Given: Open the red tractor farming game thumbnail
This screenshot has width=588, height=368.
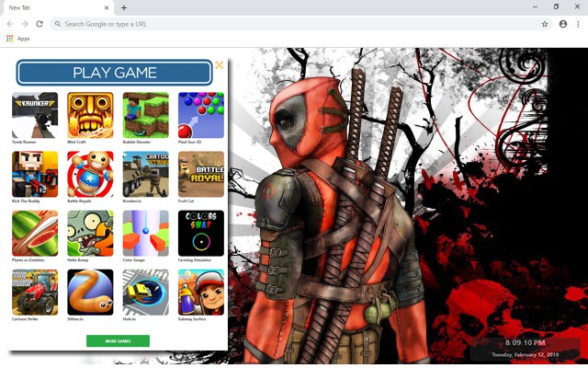Looking at the screenshot, I should pyautogui.click(x=35, y=293).
